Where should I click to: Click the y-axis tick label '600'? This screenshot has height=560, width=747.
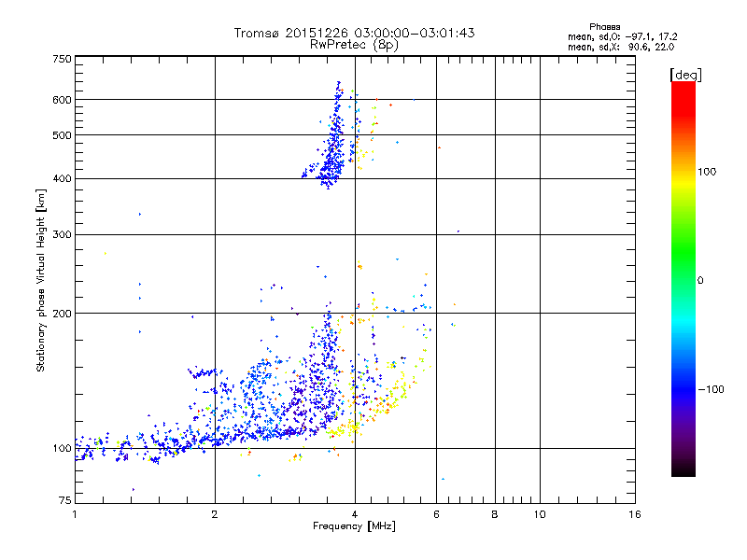coord(62,100)
